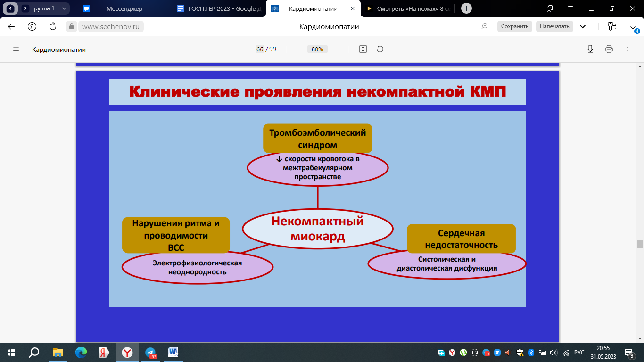Zoom in the PDF with plus

tap(338, 49)
